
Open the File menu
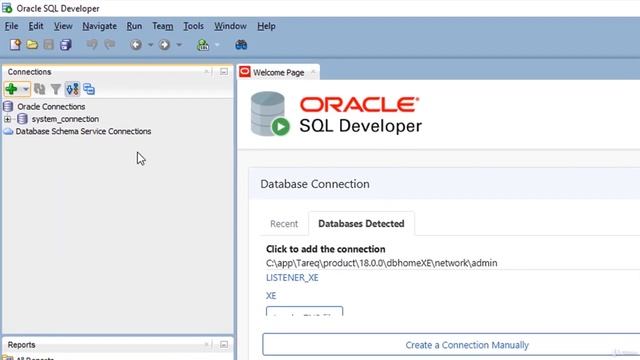(x=11, y=26)
